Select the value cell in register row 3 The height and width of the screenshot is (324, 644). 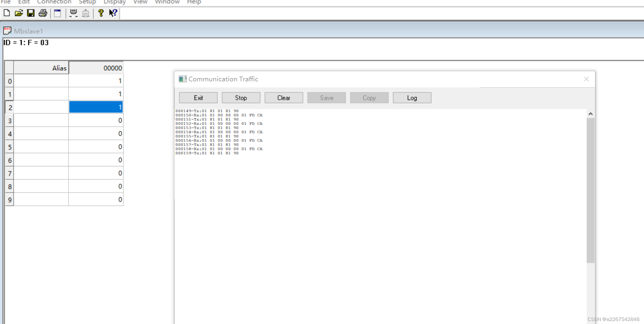tap(96, 120)
